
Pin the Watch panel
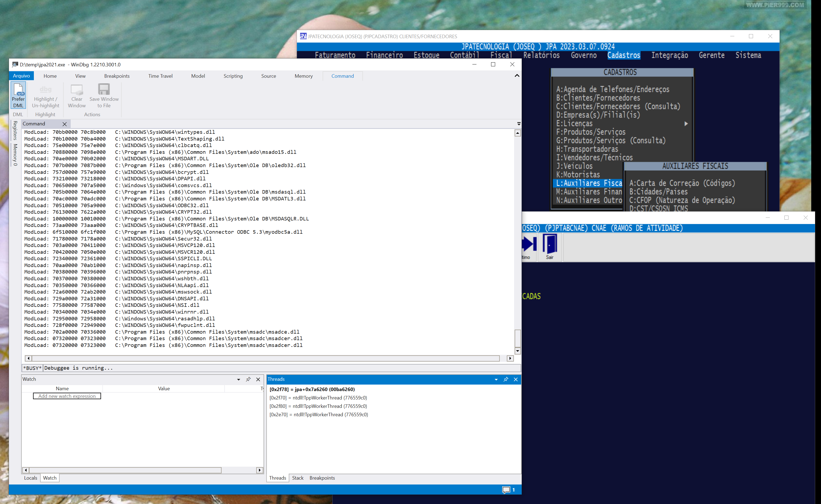click(248, 379)
